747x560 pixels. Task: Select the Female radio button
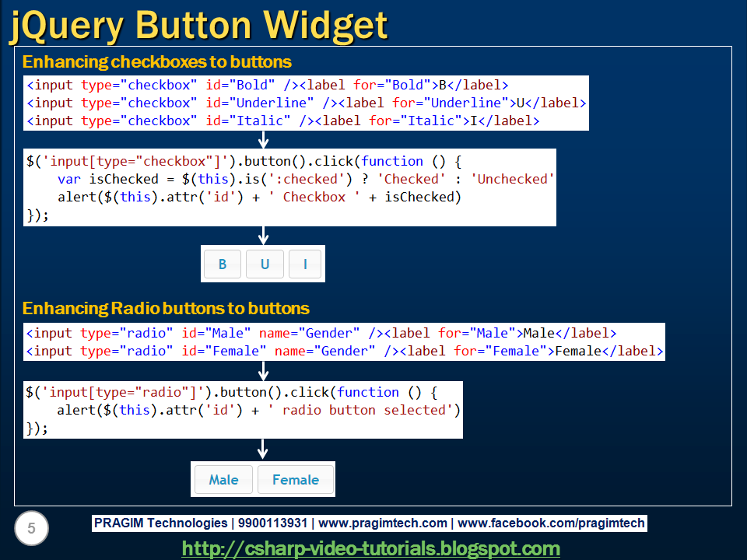[x=296, y=479]
